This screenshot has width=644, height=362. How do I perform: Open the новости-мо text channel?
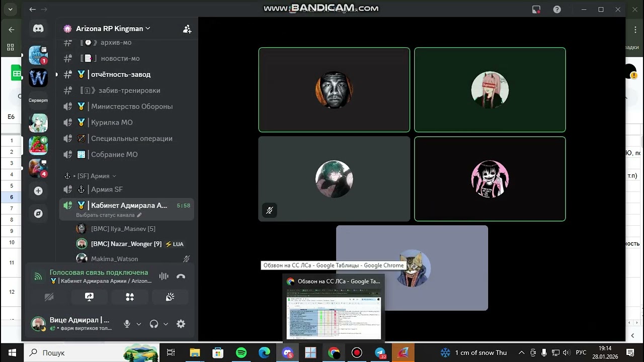pyautogui.click(x=126, y=58)
